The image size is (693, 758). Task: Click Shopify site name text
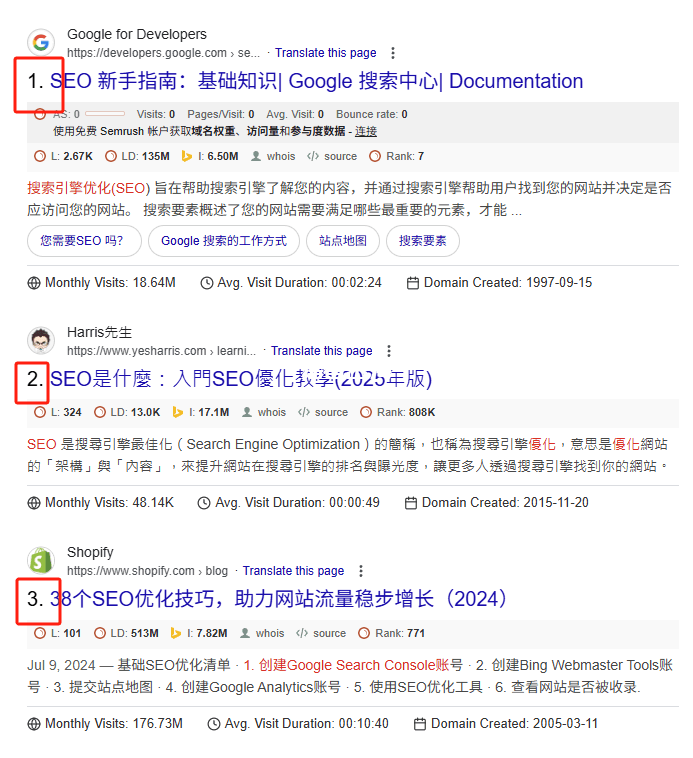(90, 552)
